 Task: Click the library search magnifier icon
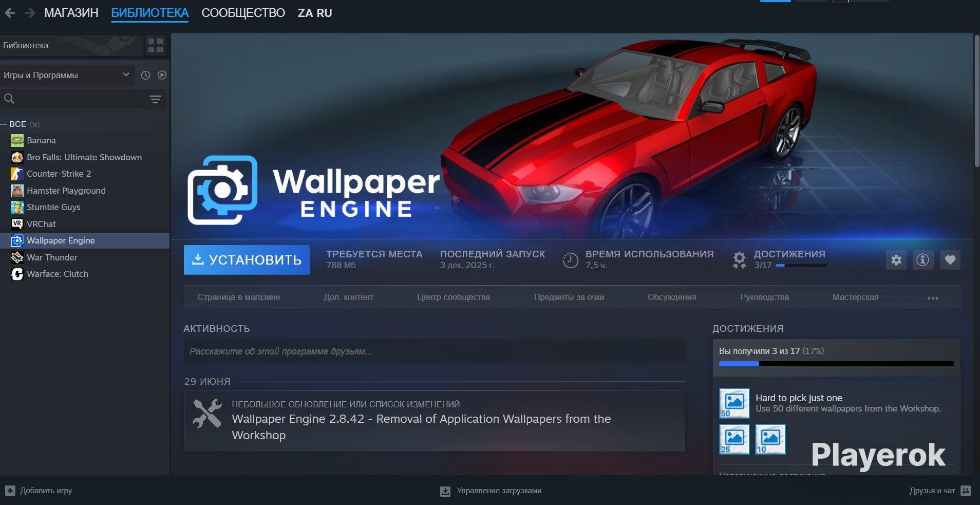tap(9, 99)
